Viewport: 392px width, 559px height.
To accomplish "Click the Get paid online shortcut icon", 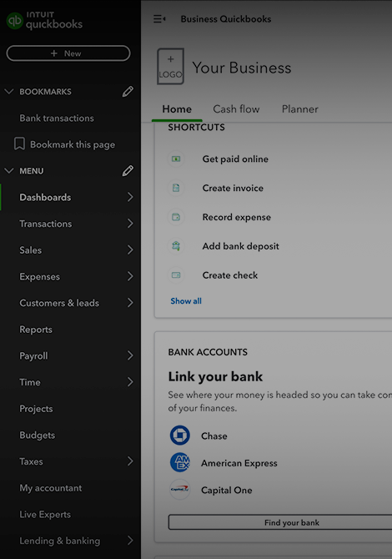I will [x=176, y=159].
